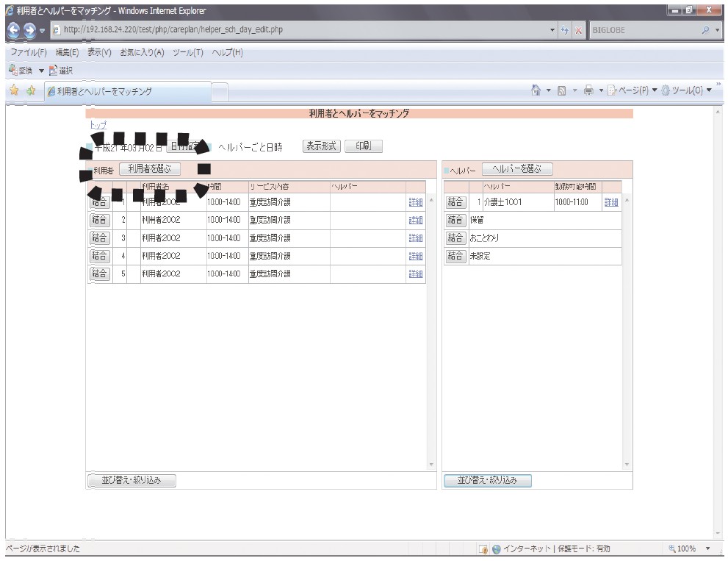Expand the zoom level 100% dropdown
The image size is (728, 561).
[708, 549]
